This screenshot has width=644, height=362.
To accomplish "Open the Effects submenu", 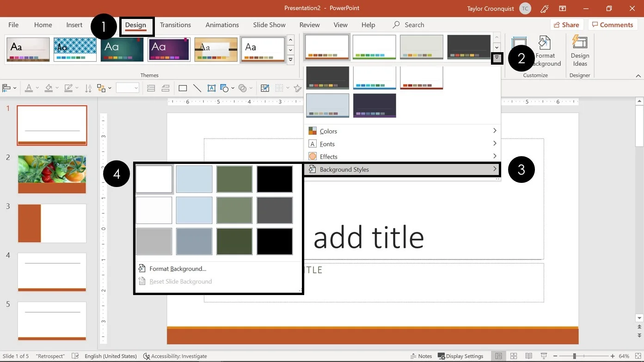I will pyautogui.click(x=402, y=157).
